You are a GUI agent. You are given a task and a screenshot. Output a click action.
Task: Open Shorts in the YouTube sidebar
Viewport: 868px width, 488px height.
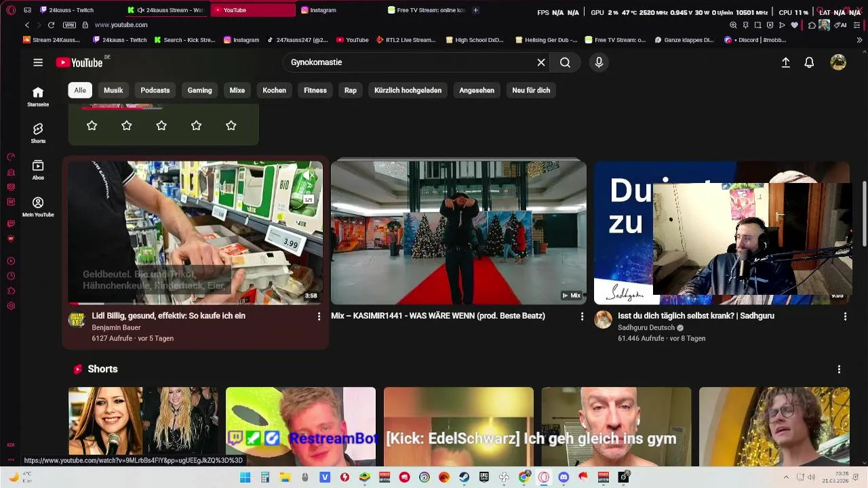pyautogui.click(x=38, y=133)
